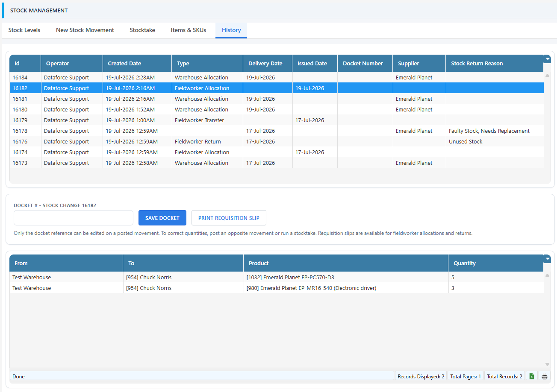This screenshot has height=392, width=557.
Task: Click the printer icon in the status bar
Action: (544, 376)
